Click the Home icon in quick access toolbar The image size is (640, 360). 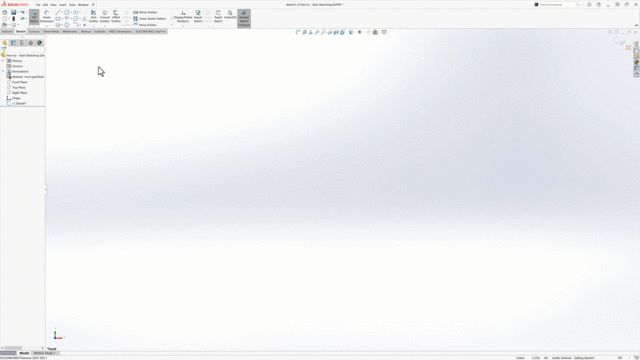click(4, 12)
